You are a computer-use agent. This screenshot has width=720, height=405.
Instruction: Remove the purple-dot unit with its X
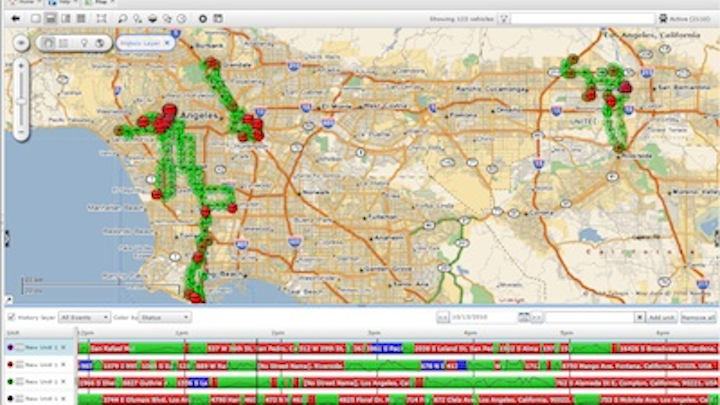pos(63,348)
